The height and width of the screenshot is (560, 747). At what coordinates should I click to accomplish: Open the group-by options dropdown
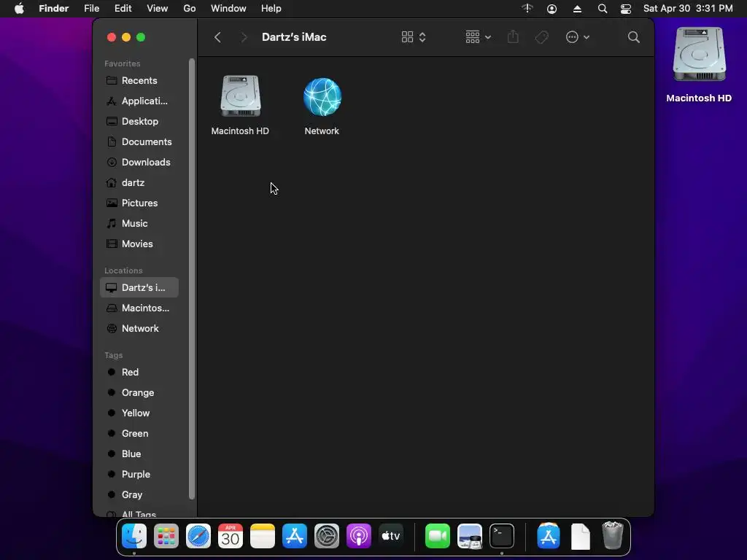pyautogui.click(x=478, y=37)
